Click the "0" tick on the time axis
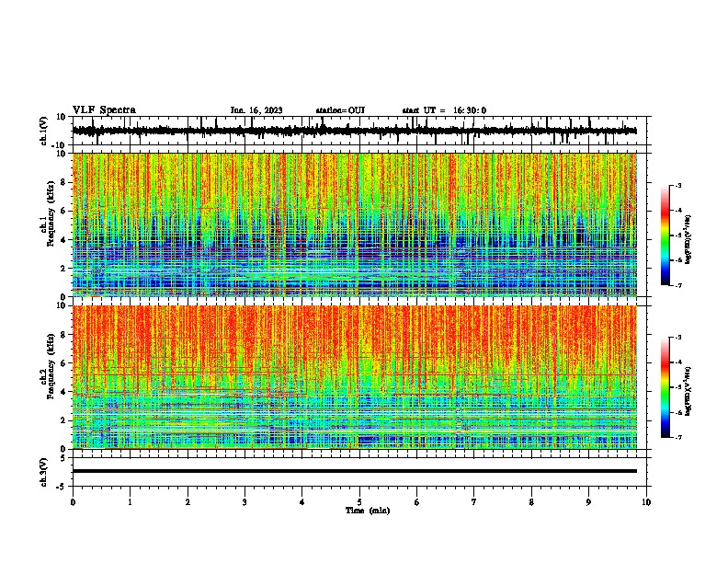728x563 pixels. [x=73, y=502]
